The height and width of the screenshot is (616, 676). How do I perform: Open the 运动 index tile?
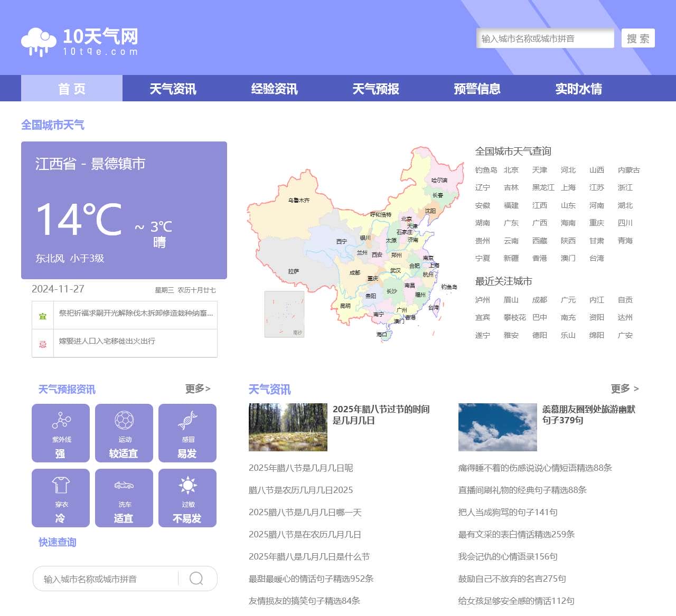[x=124, y=433]
